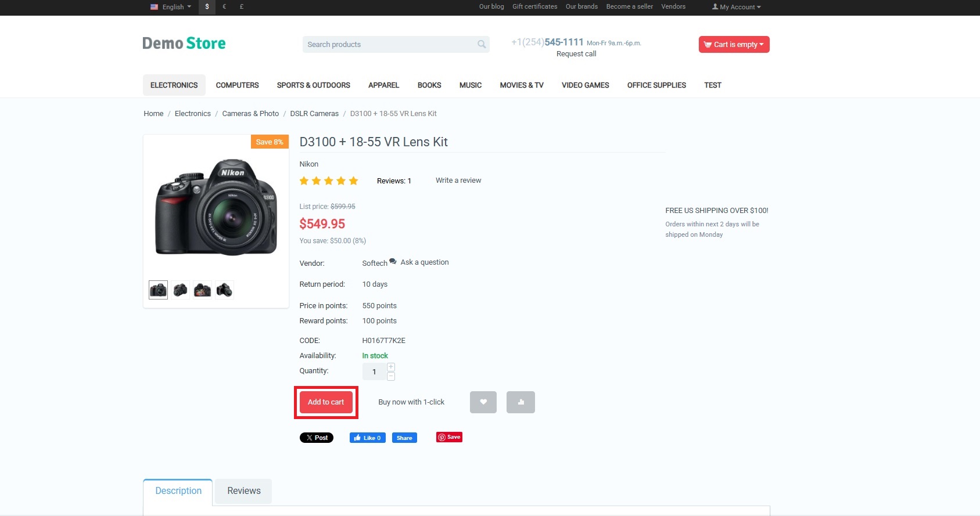Increase quantity with plus stepper

pyautogui.click(x=391, y=367)
